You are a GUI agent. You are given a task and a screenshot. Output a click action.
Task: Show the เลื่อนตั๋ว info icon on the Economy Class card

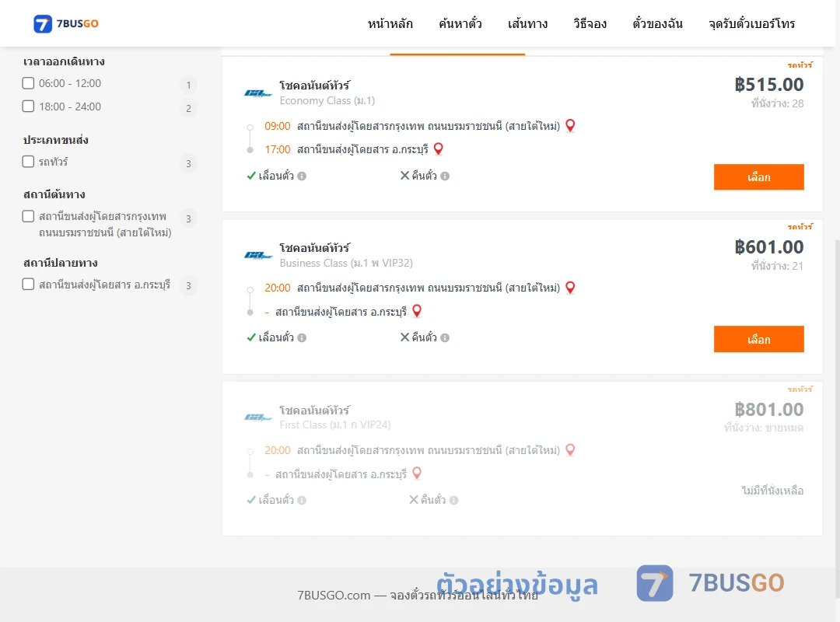[x=302, y=176]
